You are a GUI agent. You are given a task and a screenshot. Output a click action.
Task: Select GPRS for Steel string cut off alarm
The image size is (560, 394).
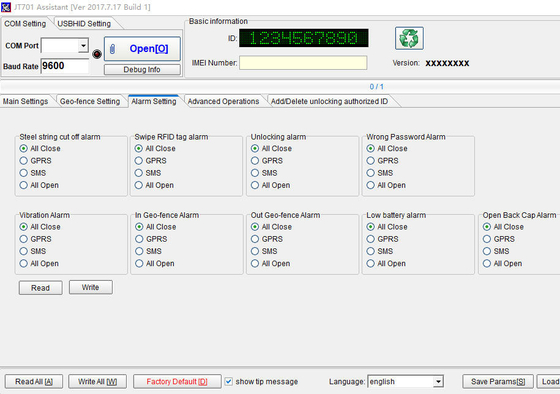click(24, 161)
